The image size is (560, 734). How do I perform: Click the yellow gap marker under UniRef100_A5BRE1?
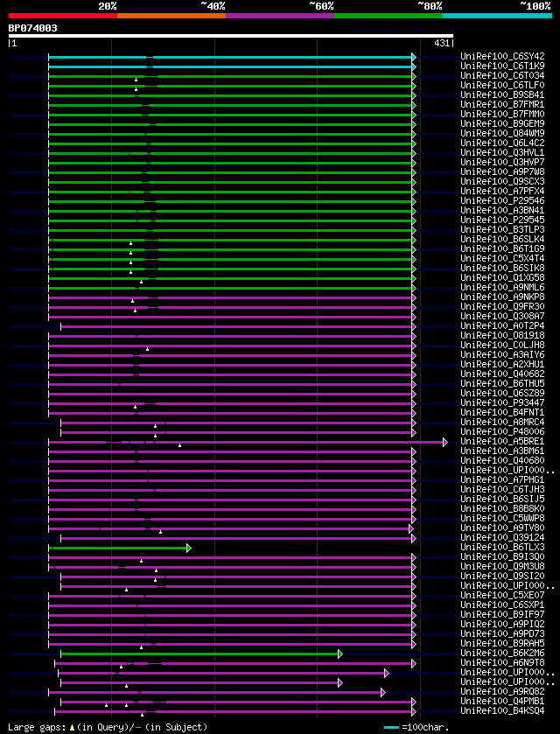pos(179,445)
